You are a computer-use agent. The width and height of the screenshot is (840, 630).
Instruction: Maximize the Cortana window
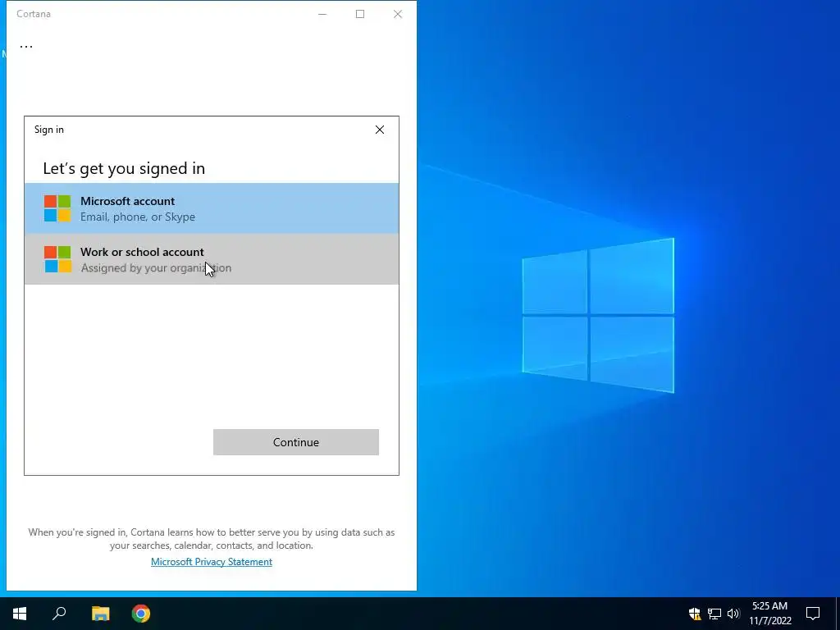point(360,14)
